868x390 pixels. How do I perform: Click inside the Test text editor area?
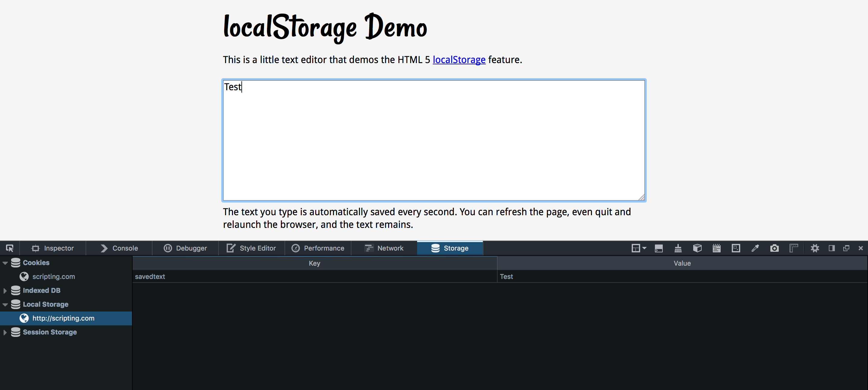click(434, 140)
